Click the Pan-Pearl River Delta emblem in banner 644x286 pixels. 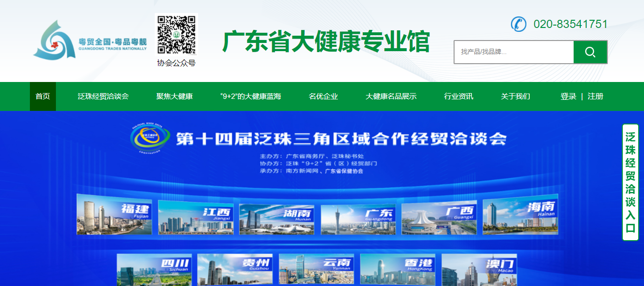150,139
